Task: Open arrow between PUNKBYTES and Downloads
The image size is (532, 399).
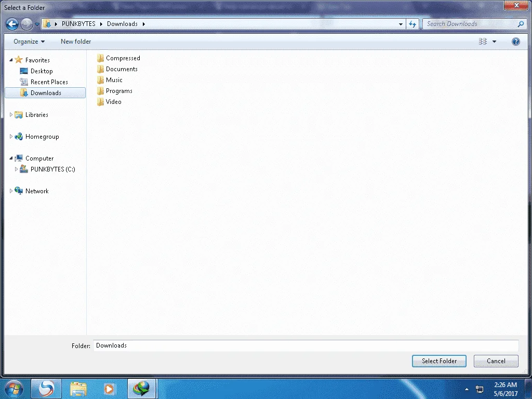Action: tap(101, 24)
